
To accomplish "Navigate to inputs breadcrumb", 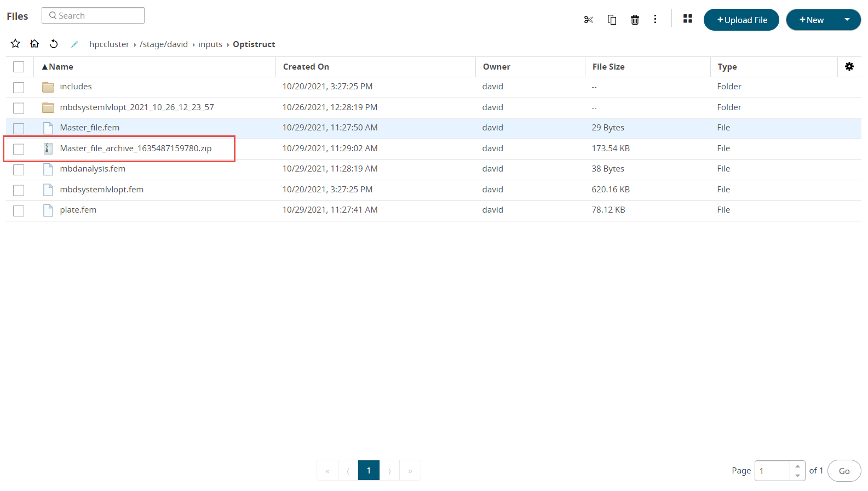I will coord(210,44).
